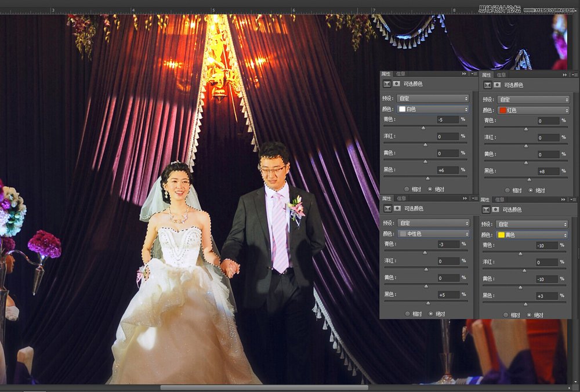Click the mask icon in the Red panel

tap(497, 85)
